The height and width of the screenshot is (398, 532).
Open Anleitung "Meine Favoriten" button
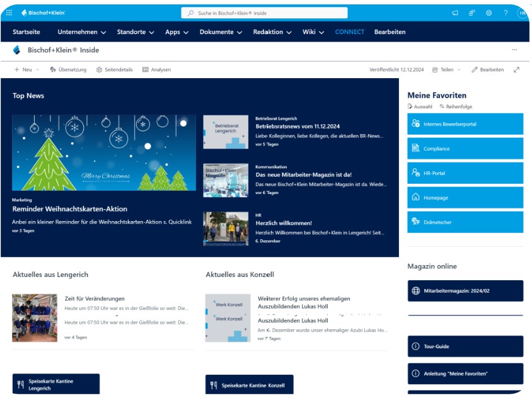[465, 373]
